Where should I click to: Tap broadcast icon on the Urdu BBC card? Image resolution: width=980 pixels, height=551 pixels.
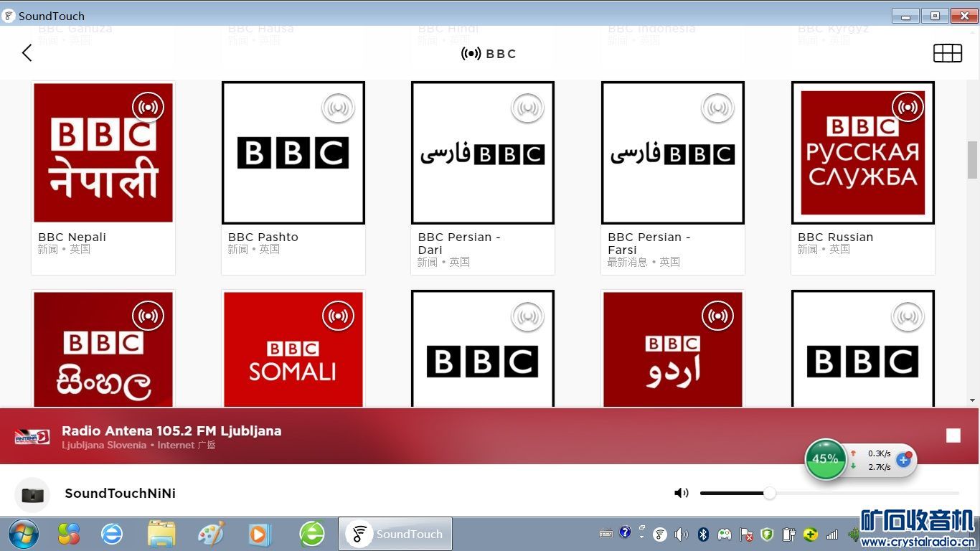pos(717,316)
